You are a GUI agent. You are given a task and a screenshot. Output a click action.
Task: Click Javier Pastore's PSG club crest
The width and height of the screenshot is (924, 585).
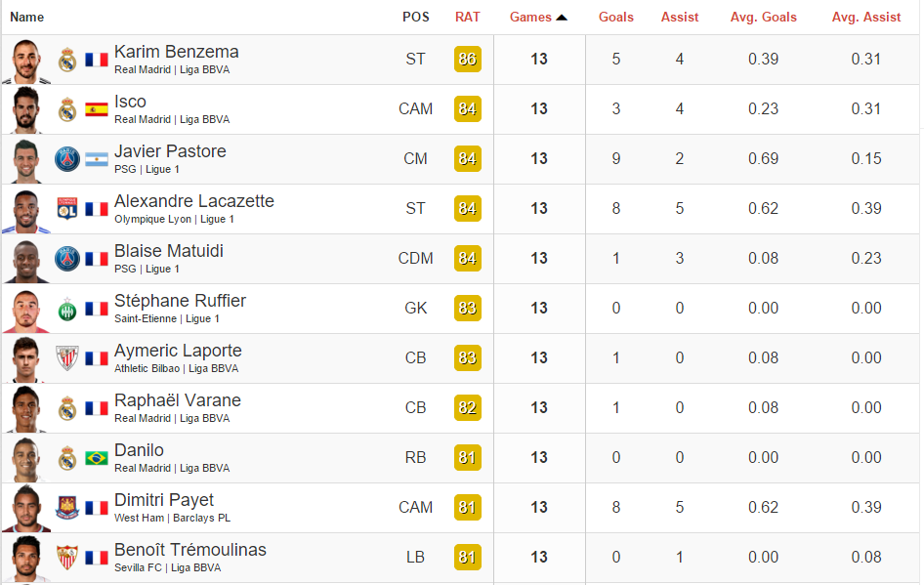click(67, 159)
